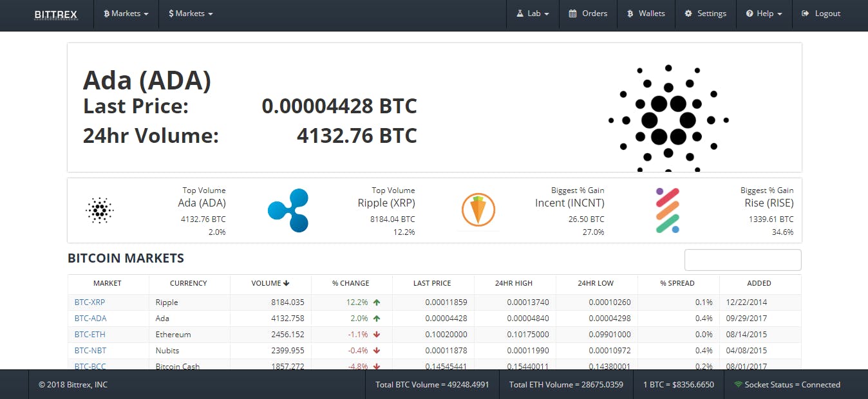Click the Incent carrot icon
The image size is (868, 399).
tap(477, 210)
